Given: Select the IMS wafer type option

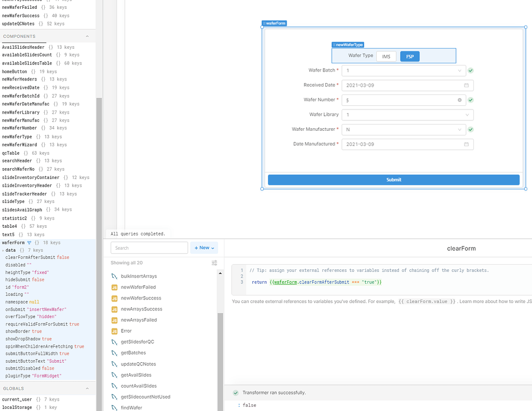Looking at the screenshot, I should [x=387, y=56].
